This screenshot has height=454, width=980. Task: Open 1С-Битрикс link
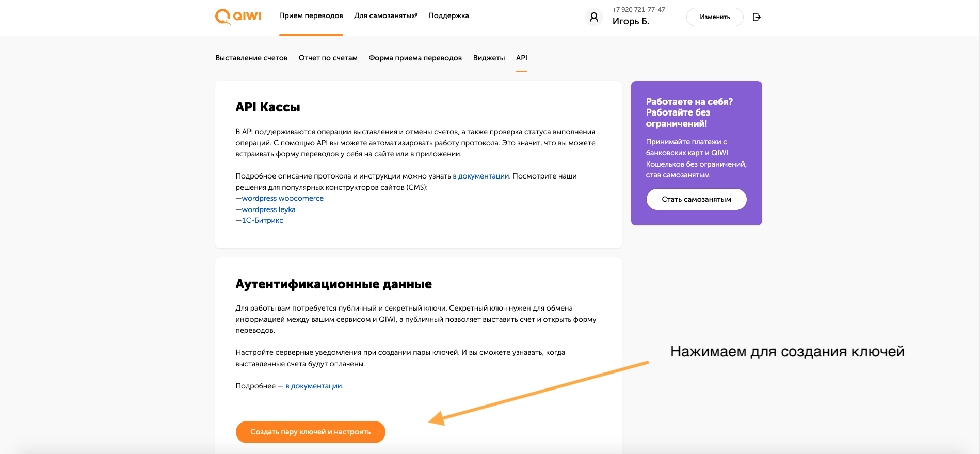coord(263,220)
